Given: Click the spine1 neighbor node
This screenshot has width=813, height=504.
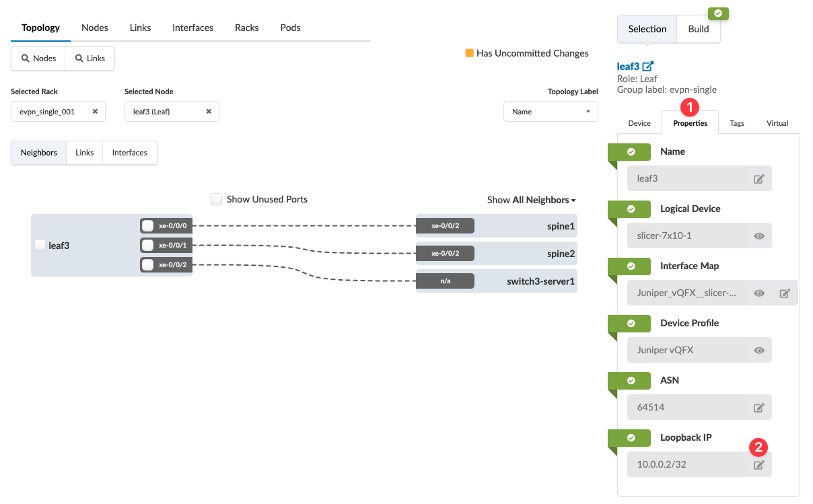Looking at the screenshot, I should (x=561, y=226).
